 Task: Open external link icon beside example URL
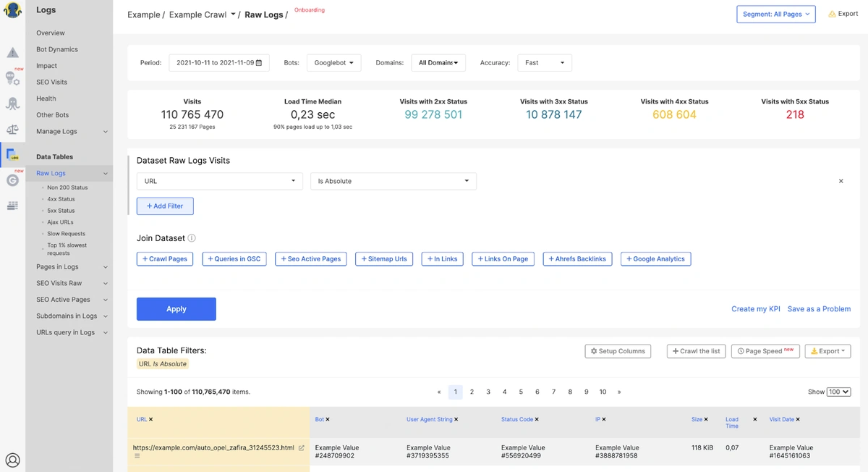pyautogui.click(x=302, y=448)
